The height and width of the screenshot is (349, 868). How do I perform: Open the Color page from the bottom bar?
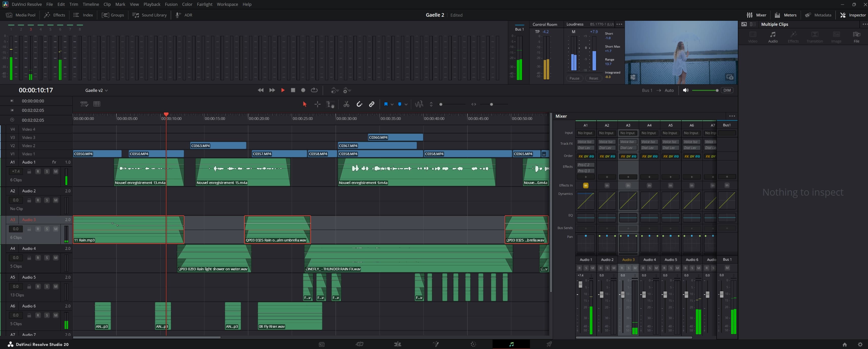point(474,344)
